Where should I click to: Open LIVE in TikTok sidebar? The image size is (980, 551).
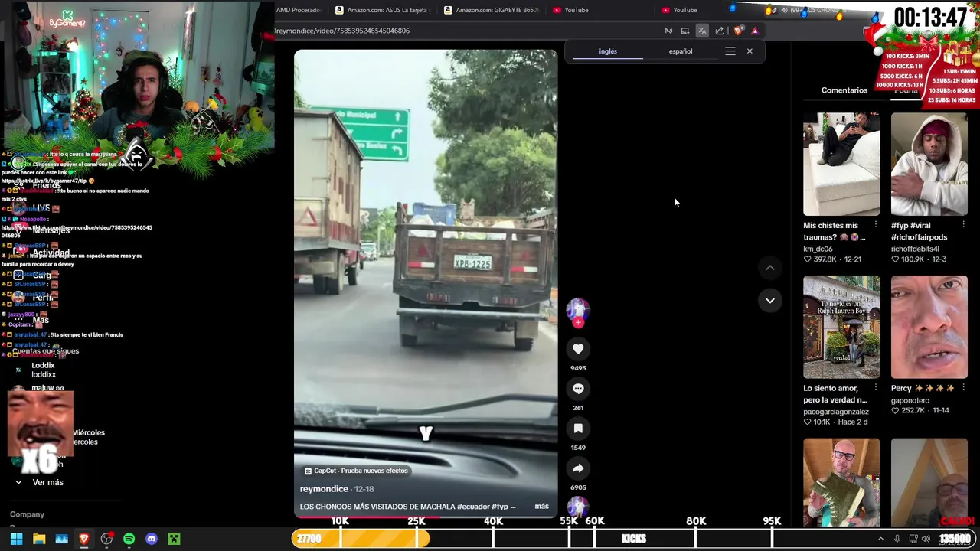point(41,207)
